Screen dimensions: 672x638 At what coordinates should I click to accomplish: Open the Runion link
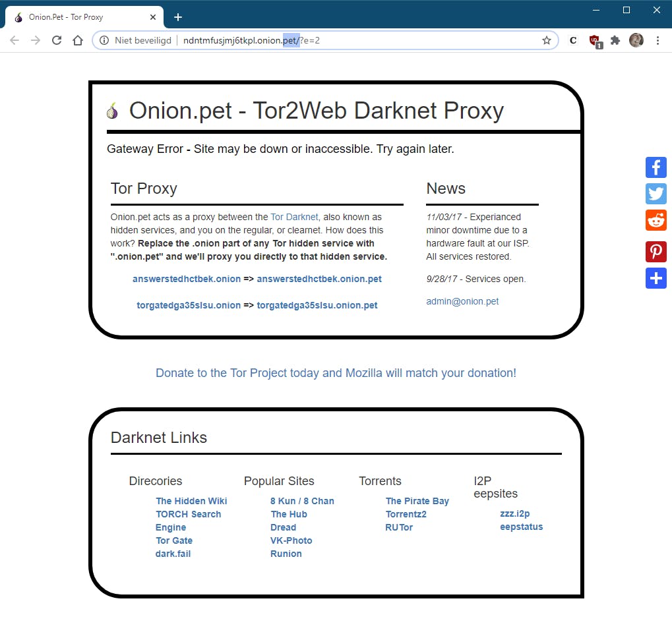(286, 554)
